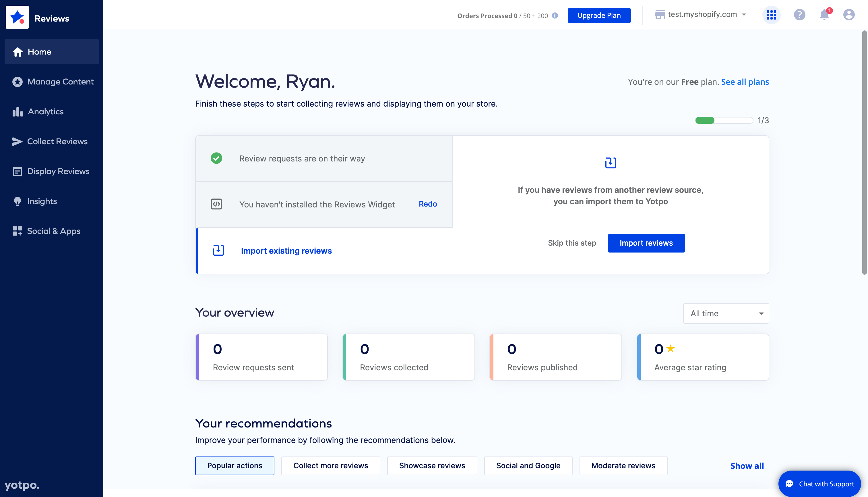Click the Welcome, Ryan. heading
This screenshot has width=868, height=497.
tap(265, 81)
